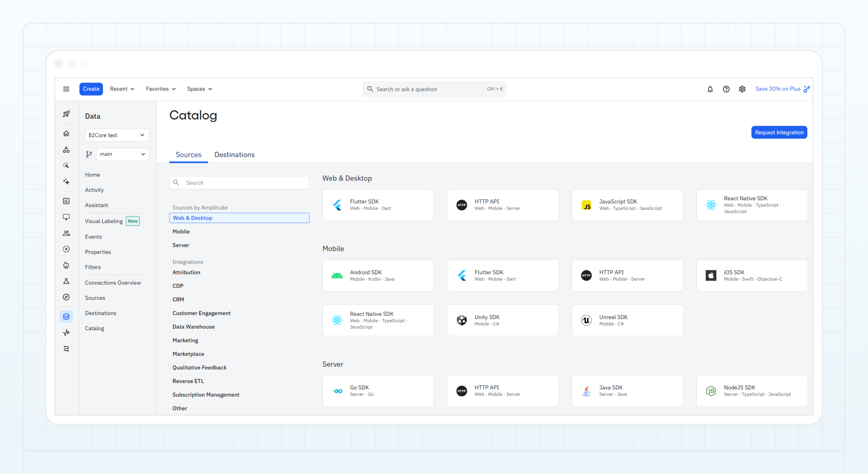868x474 pixels.
Task: Select the Reverse ETL category
Action: (188, 381)
